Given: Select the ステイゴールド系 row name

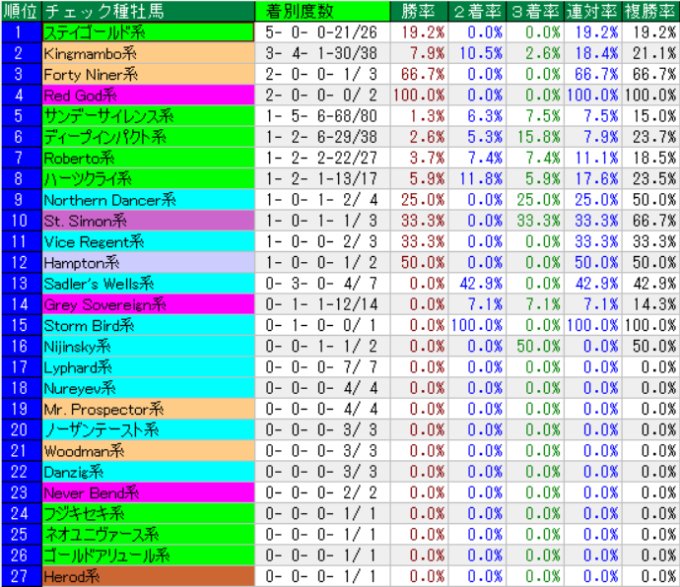Looking at the screenshot, I should 148,32.
